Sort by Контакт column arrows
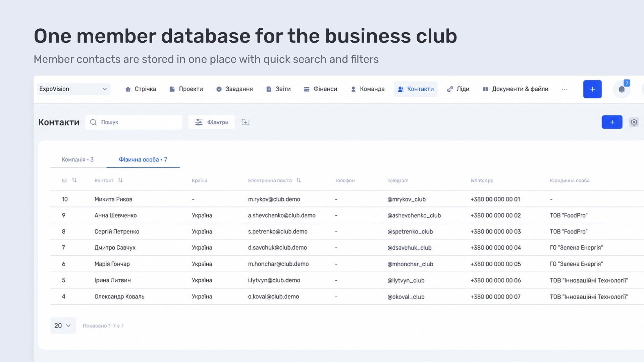The image size is (644, 362). point(120,181)
